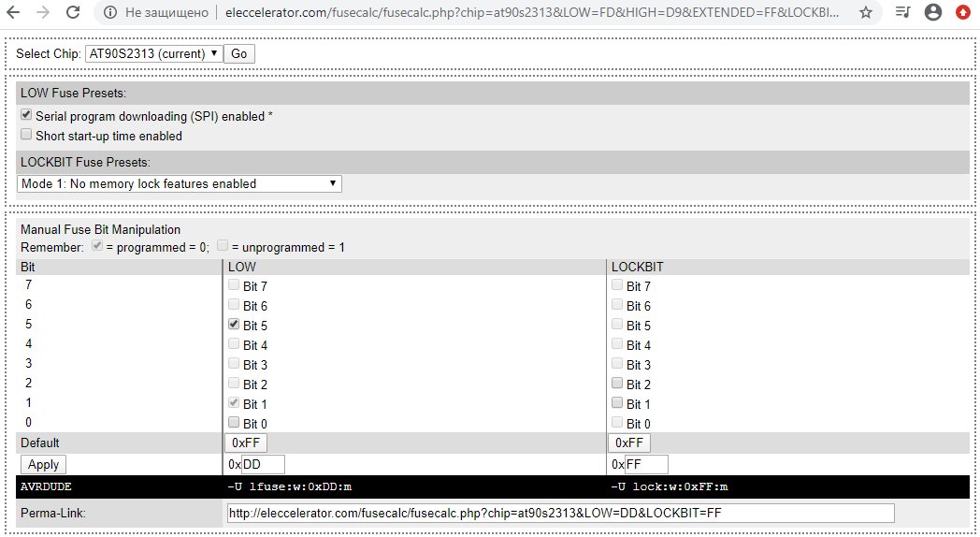The width and height of the screenshot is (980, 537).
Task: Uncheck Serial program downloading (SPI) enabled
Action: [x=25, y=115]
